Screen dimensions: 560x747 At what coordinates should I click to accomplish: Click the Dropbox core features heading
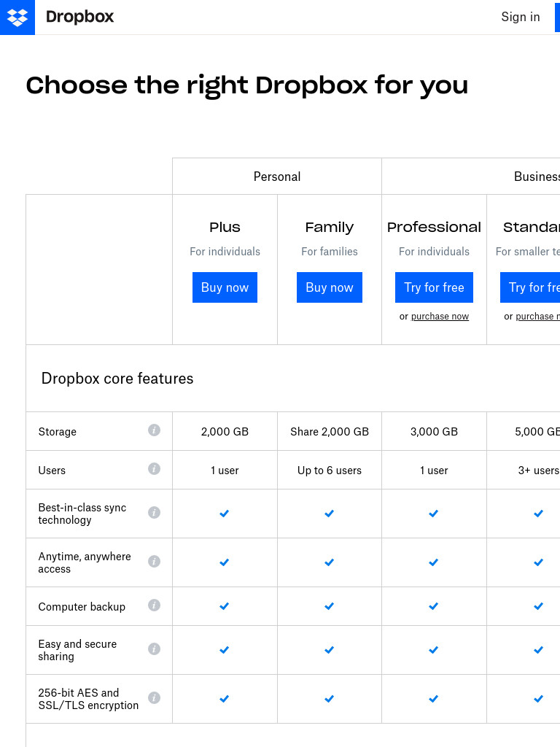point(117,379)
